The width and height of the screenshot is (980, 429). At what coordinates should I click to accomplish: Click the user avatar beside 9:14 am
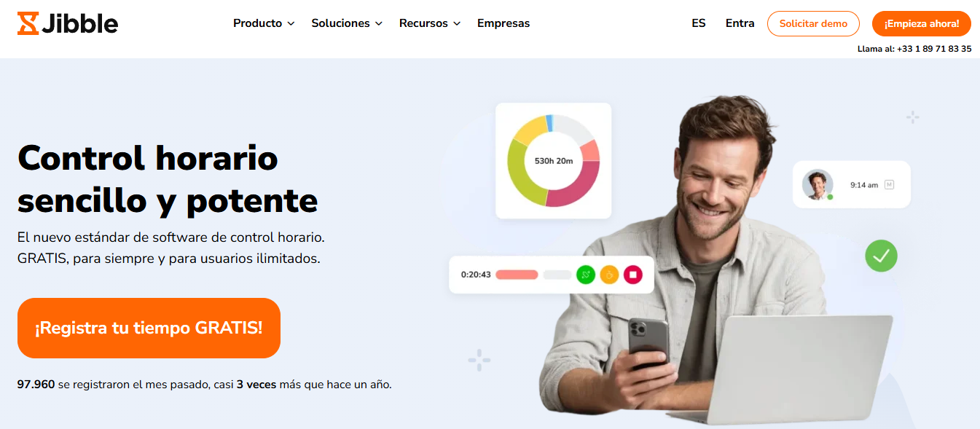click(x=818, y=185)
